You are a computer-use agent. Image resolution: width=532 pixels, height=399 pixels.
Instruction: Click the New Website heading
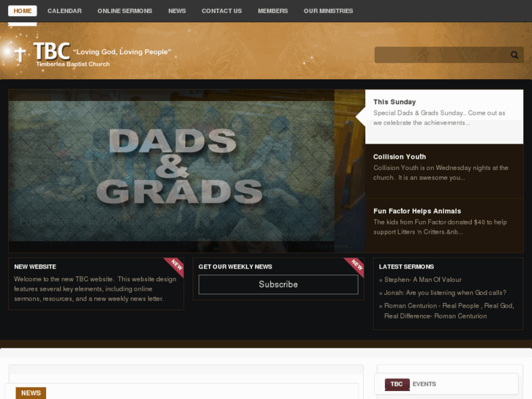click(35, 266)
